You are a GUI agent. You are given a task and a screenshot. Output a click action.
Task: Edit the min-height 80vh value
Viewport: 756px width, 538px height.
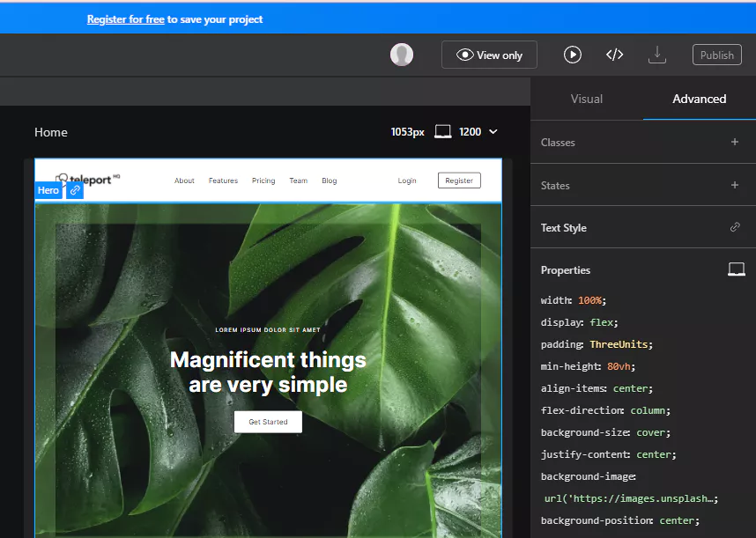620,366
